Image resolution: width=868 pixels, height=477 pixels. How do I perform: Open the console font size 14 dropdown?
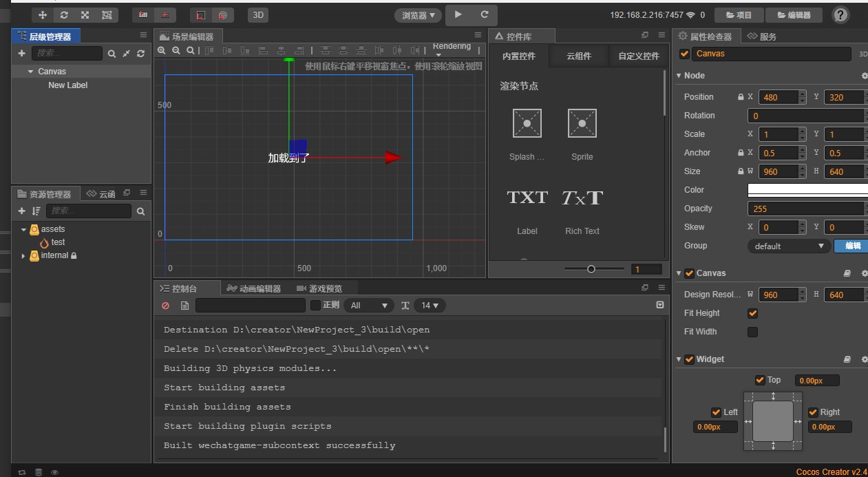430,305
